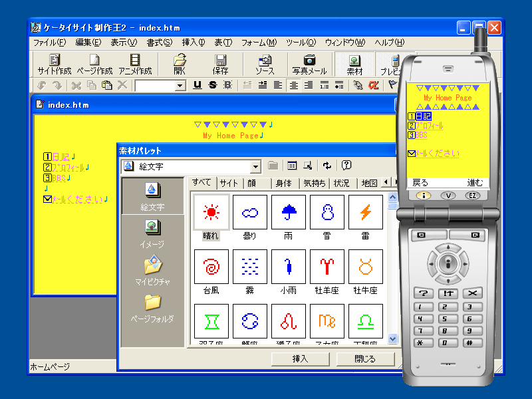The image size is (532, 399).
Task: Toggle align right
Action: pyautogui.click(x=309, y=85)
